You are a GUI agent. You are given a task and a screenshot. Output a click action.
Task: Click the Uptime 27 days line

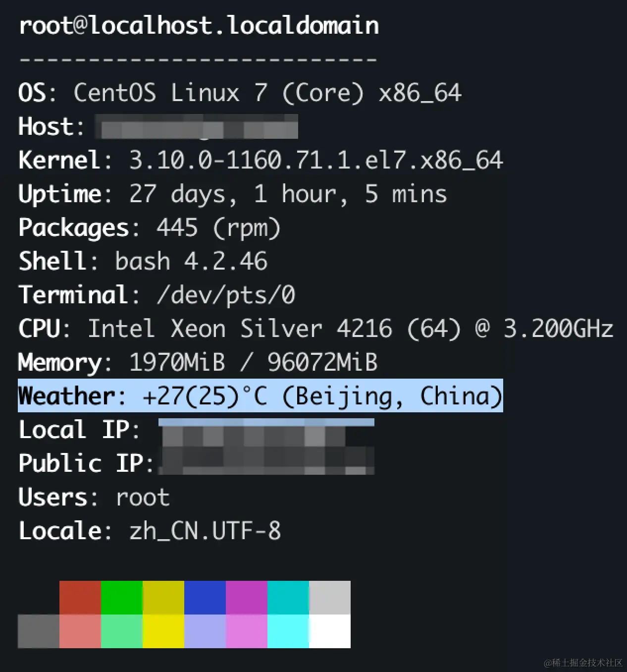pyautogui.click(x=232, y=194)
